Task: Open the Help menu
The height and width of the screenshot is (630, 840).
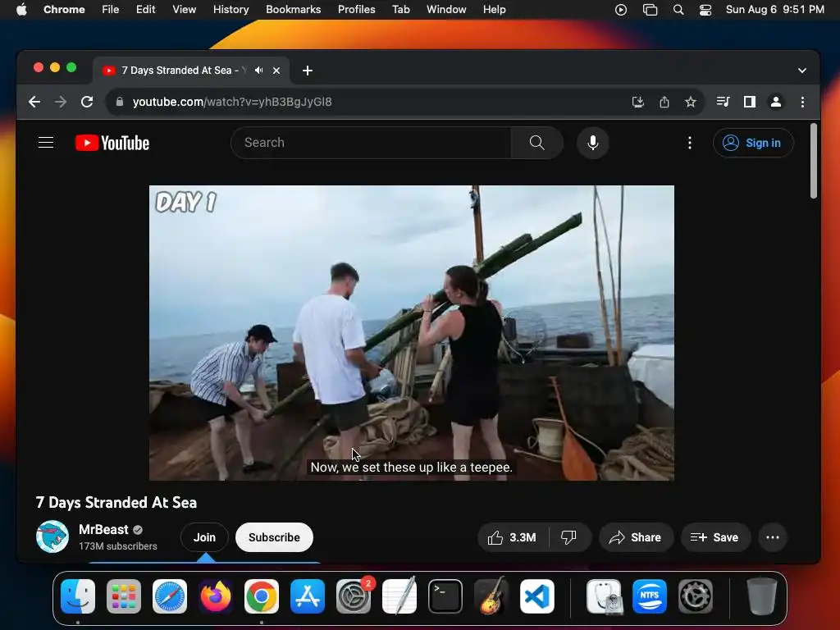Action: tap(494, 9)
